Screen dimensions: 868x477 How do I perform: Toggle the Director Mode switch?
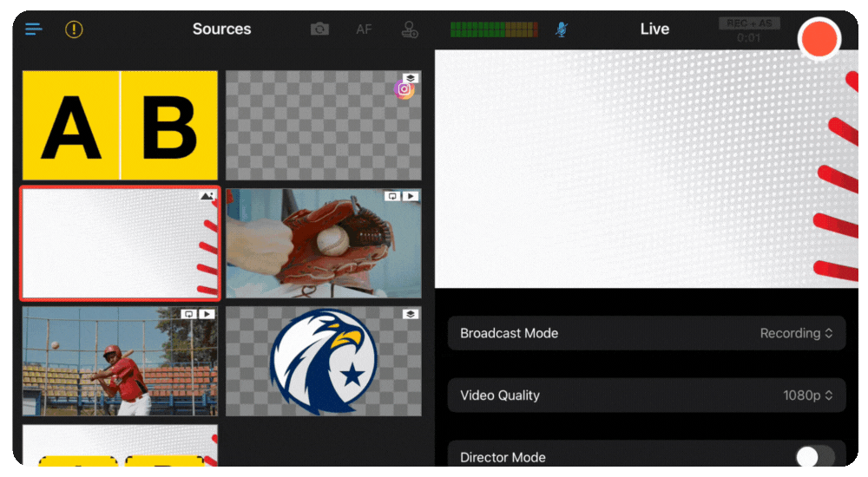815,457
